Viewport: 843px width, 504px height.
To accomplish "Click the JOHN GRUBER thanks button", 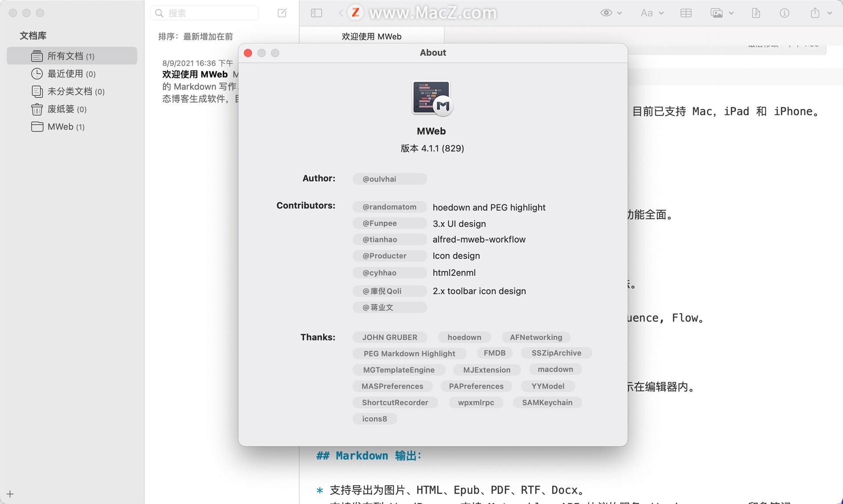I will 389,337.
